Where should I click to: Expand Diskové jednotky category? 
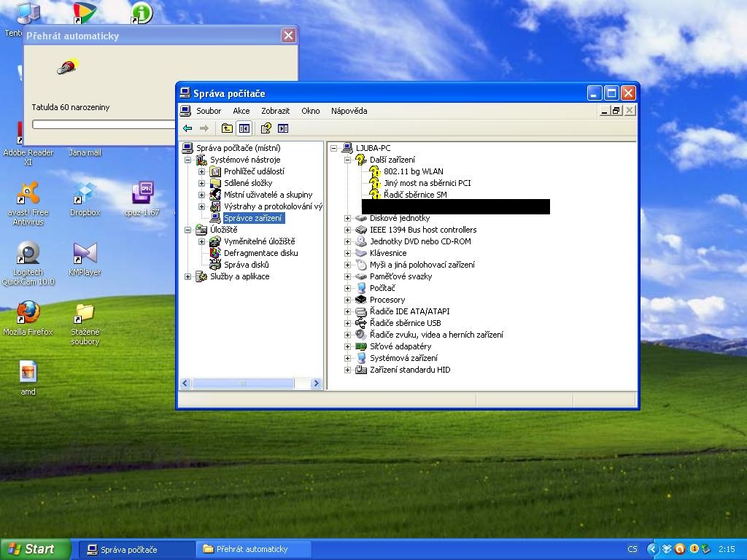[348, 218]
